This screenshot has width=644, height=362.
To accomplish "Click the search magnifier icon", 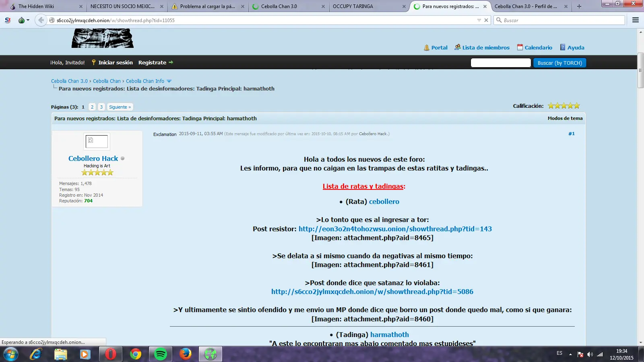I will pos(499,20).
